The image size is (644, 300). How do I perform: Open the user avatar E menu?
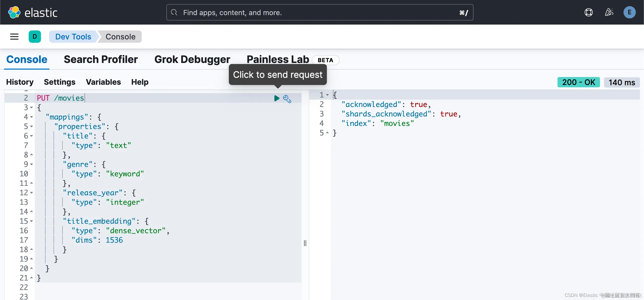(629, 12)
